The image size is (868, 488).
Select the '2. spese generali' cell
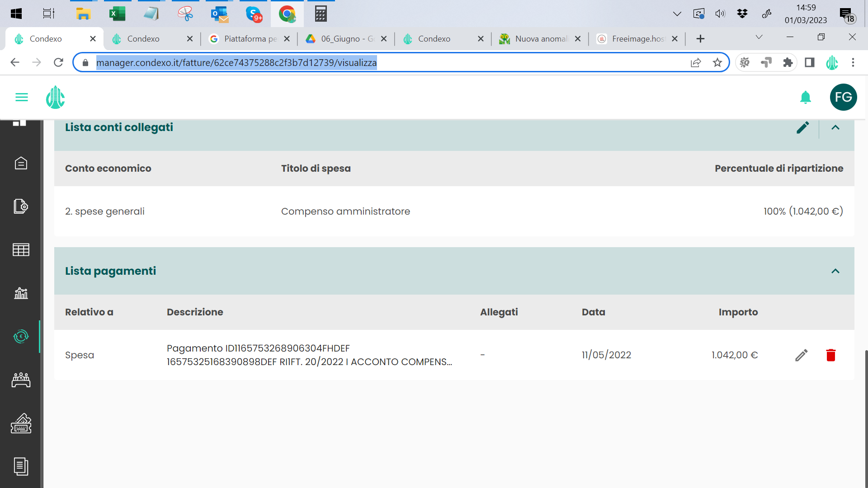tap(105, 211)
